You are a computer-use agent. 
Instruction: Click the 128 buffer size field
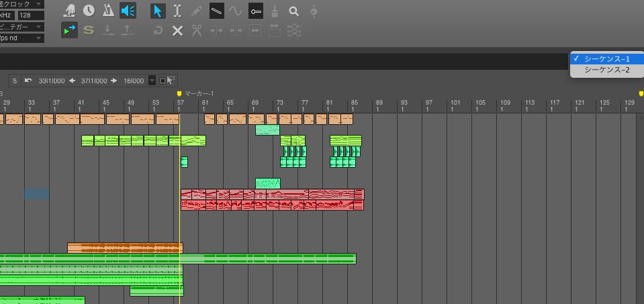pos(31,15)
